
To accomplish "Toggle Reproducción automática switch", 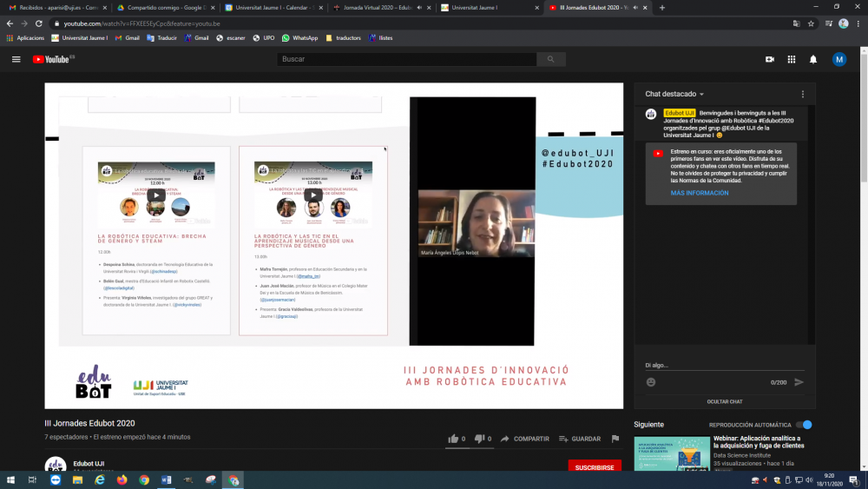I will click(x=806, y=425).
